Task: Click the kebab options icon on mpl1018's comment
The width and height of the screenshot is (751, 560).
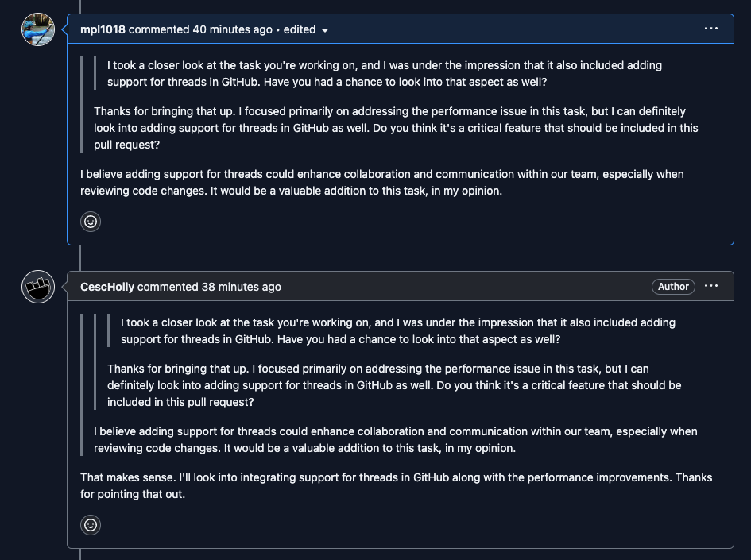Action: click(x=711, y=29)
